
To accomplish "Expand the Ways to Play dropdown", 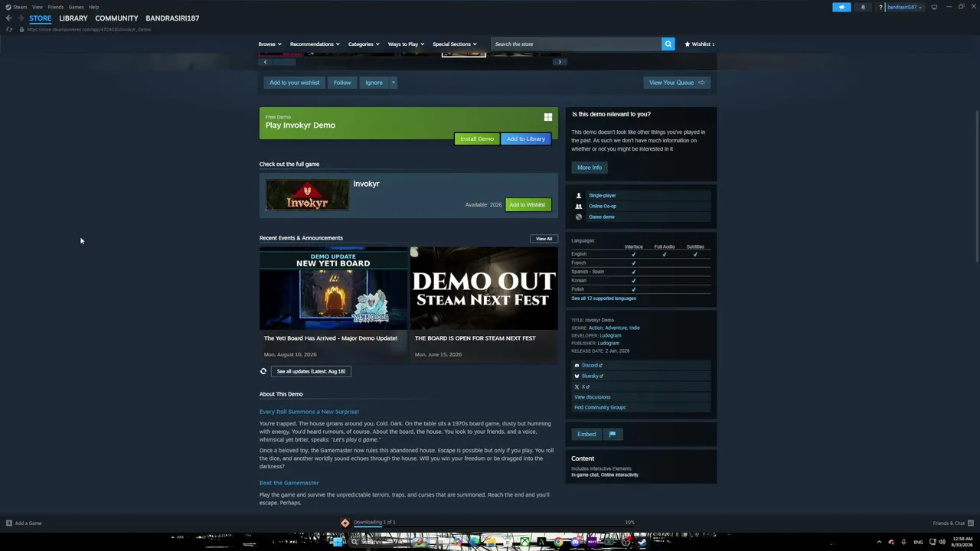I will tap(406, 44).
